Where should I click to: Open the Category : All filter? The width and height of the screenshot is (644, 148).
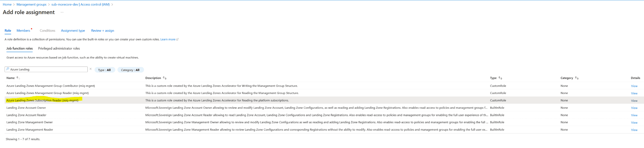coord(130,70)
